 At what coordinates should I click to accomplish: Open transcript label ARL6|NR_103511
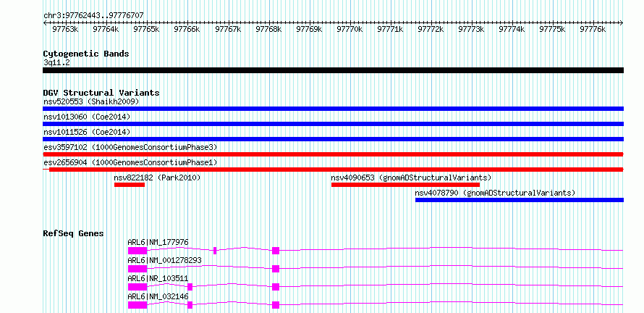pyautogui.click(x=158, y=278)
